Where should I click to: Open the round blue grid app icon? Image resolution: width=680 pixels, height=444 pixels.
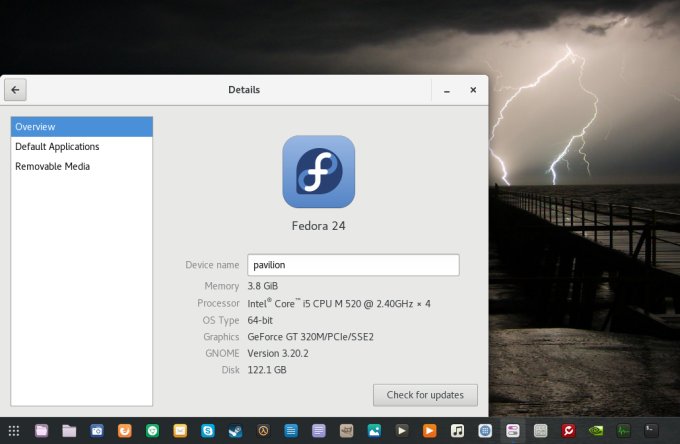[485, 431]
